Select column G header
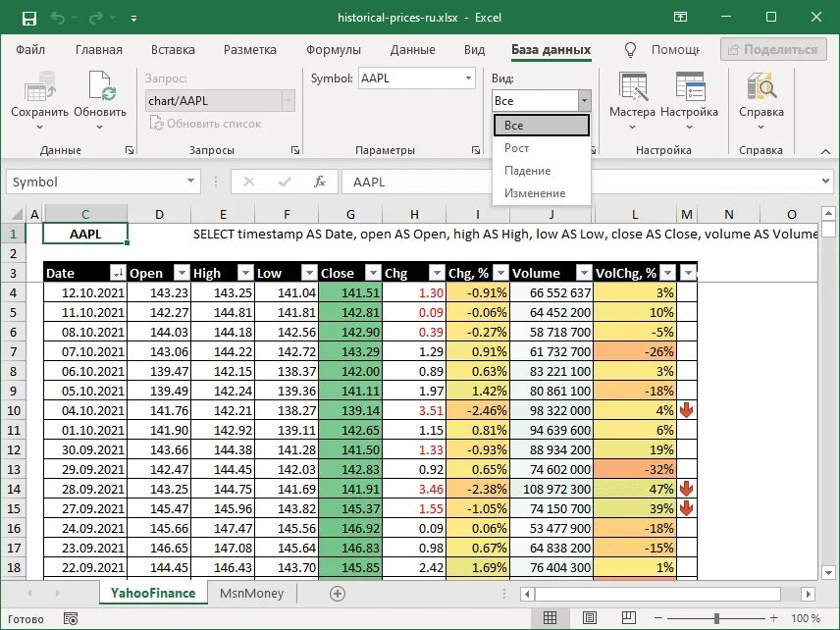The width and height of the screenshot is (840, 630). pos(350,215)
